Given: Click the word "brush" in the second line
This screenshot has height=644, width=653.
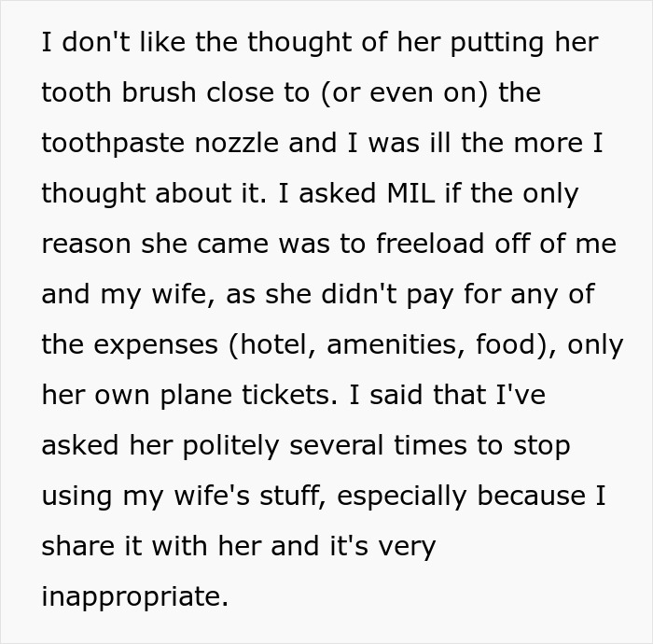Looking at the screenshot, I should pos(159,92).
